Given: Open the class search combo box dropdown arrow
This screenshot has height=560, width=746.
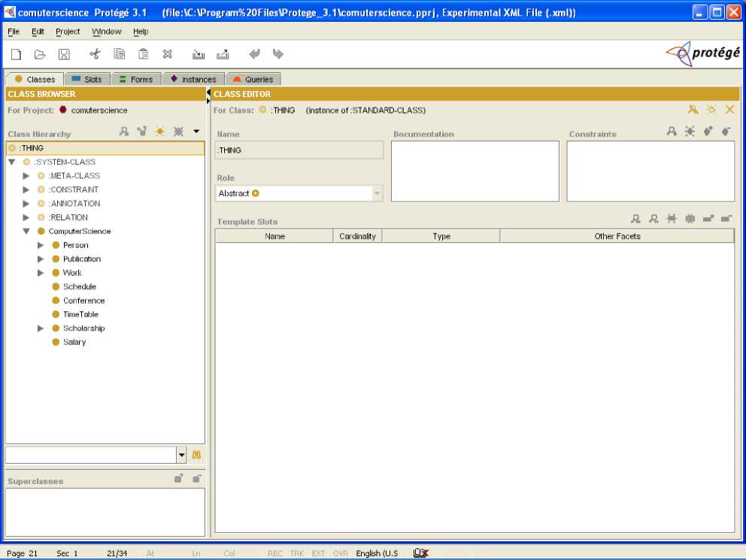Looking at the screenshot, I should point(181,455).
